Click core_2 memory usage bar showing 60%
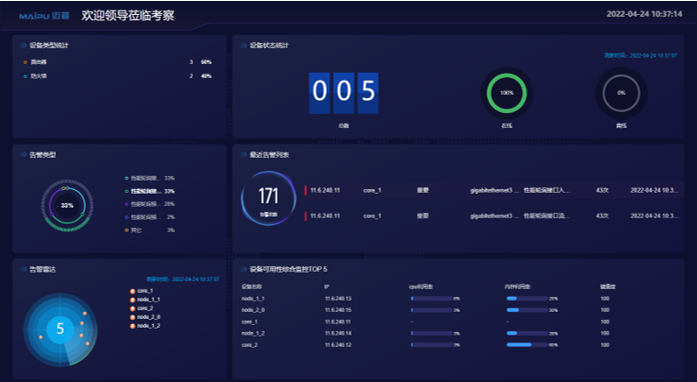 point(527,345)
